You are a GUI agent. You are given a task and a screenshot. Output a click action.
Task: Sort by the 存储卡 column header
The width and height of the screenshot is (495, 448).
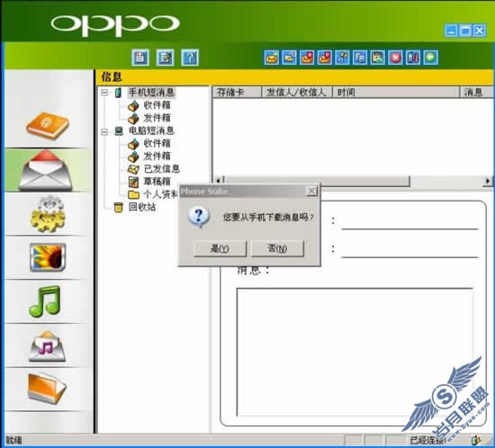[237, 93]
